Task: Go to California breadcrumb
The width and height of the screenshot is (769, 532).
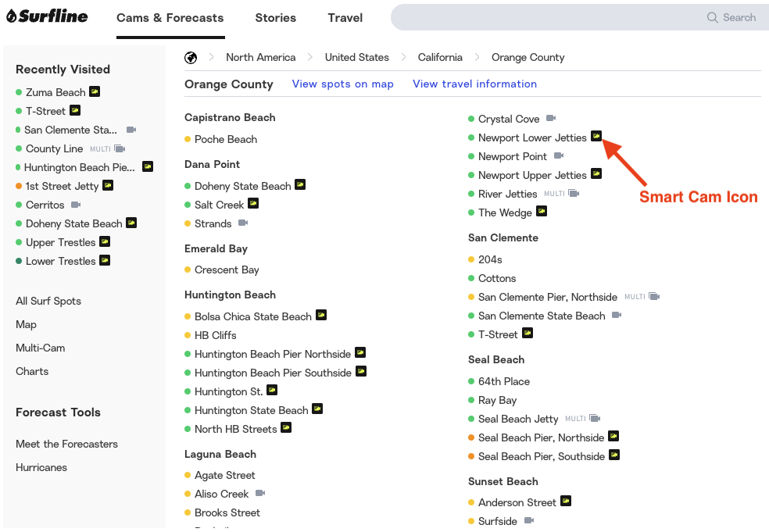Action: pyautogui.click(x=440, y=57)
